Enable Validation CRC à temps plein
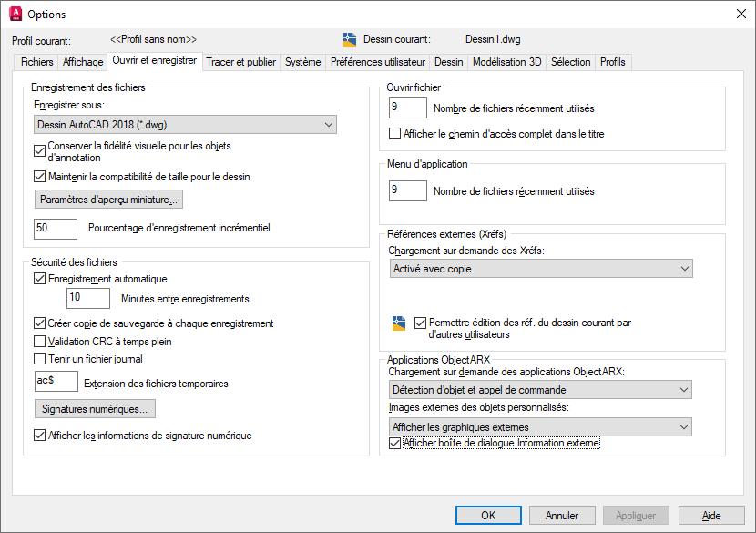Screen dimensions: 756x533 point(39,342)
